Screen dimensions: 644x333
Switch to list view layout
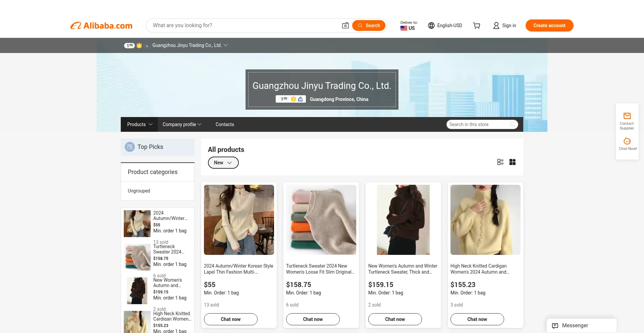[x=500, y=162]
